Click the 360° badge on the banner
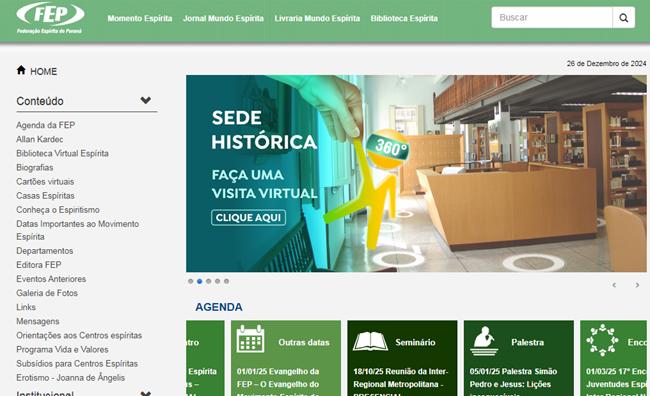The image size is (650, 396). click(x=388, y=148)
